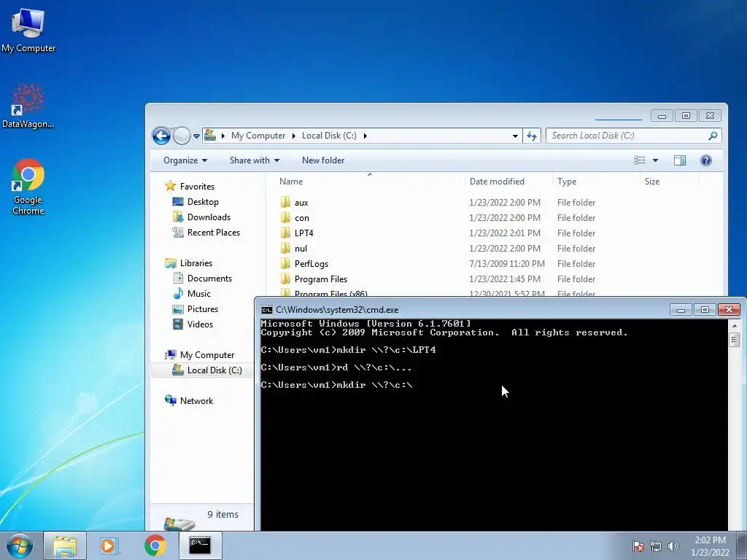Select the PerfLogs folder
The height and width of the screenshot is (560, 747).
point(311,264)
